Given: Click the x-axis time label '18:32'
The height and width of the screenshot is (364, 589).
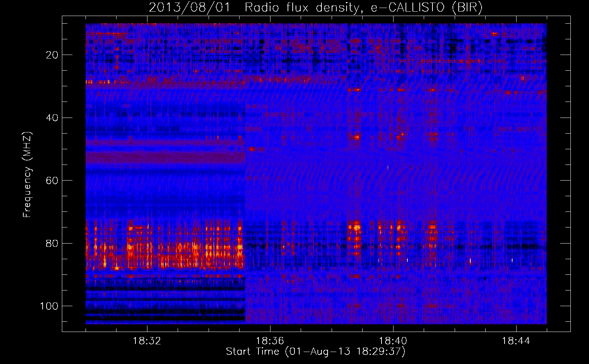Looking at the screenshot, I should [147, 341].
